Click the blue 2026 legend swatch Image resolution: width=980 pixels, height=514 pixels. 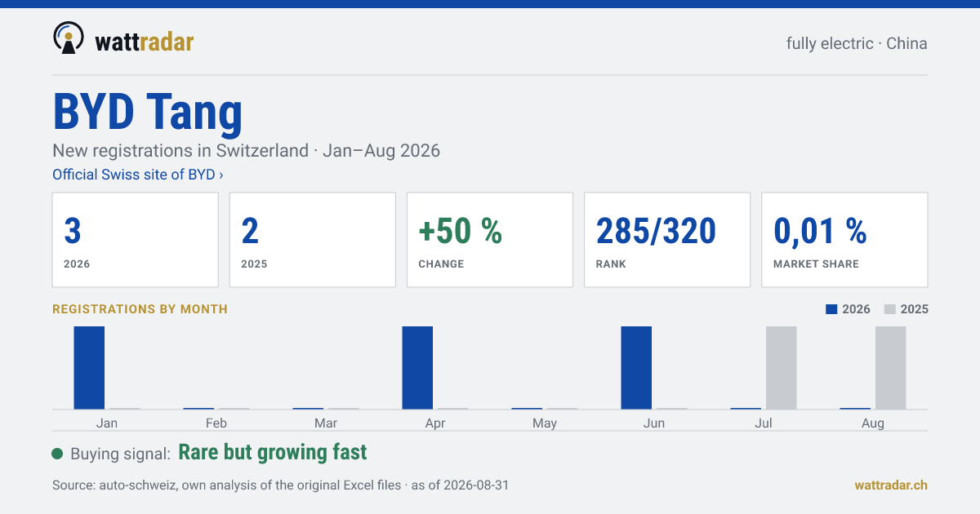(831, 309)
